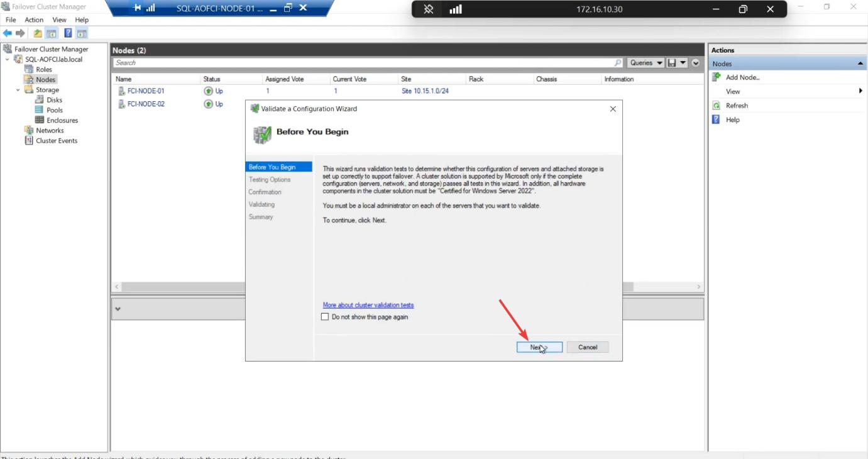The image size is (868, 459).
Task: Expand the details pane chevron below node list
Action: point(118,309)
